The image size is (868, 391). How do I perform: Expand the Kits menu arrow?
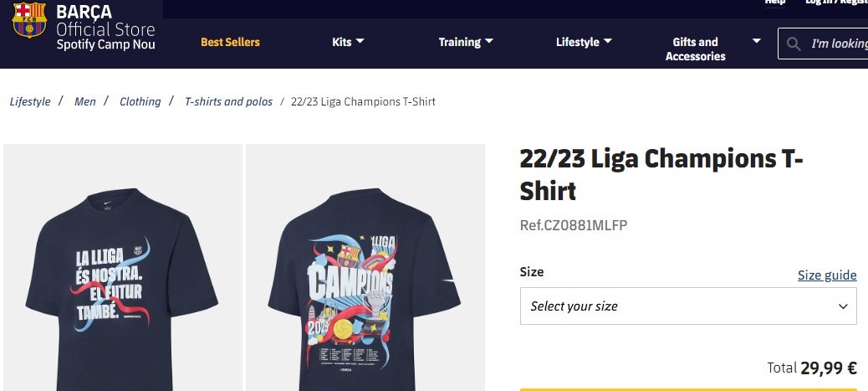[x=360, y=41]
